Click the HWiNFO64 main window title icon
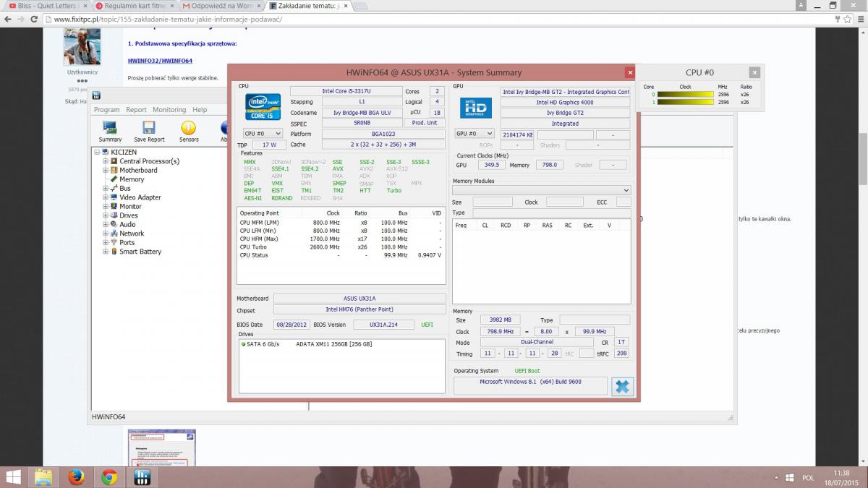Screen dimensions: 868x488 point(96,95)
